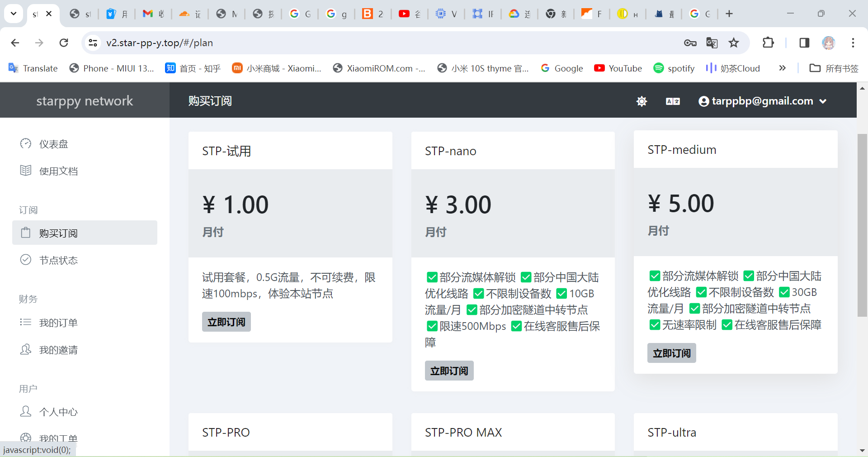This screenshot has height=457, width=868.
Task: Open the 首页 - 知乎 bookmark
Action: [x=193, y=68]
